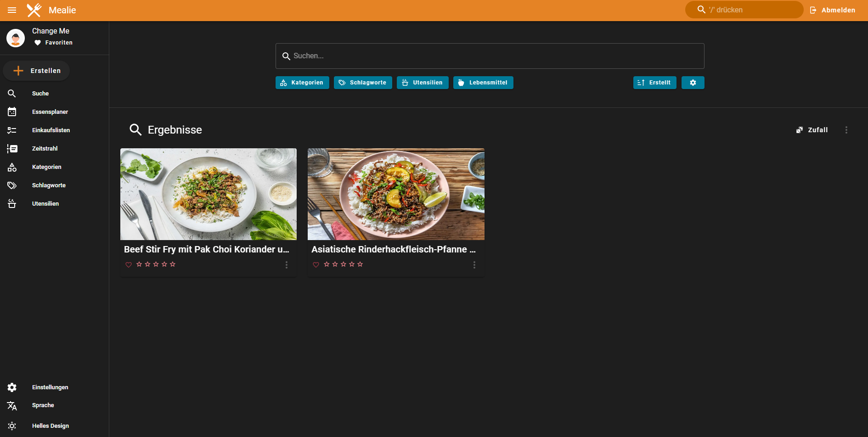Click the user avatar picture
The height and width of the screenshot is (437, 868).
pos(16,38)
